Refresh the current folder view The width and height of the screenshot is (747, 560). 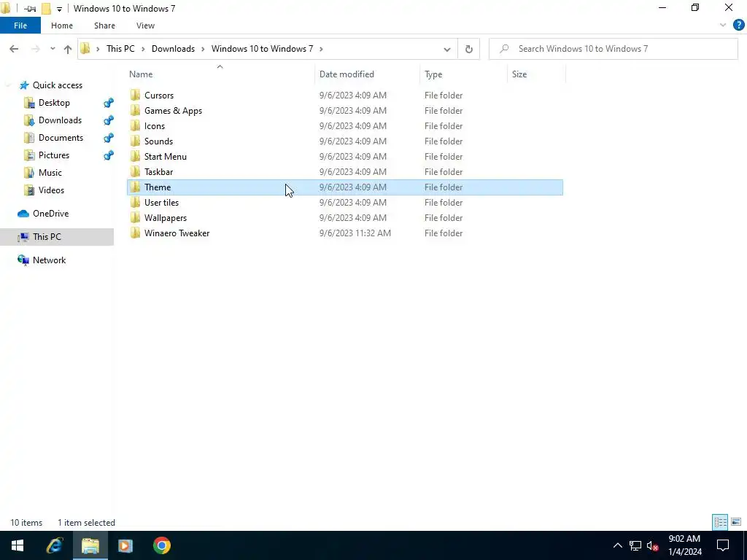coord(469,49)
